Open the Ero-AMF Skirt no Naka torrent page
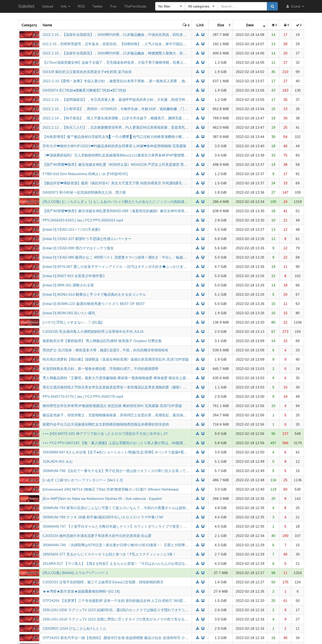The image size is (322, 644). pyautogui.click(x=102, y=499)
